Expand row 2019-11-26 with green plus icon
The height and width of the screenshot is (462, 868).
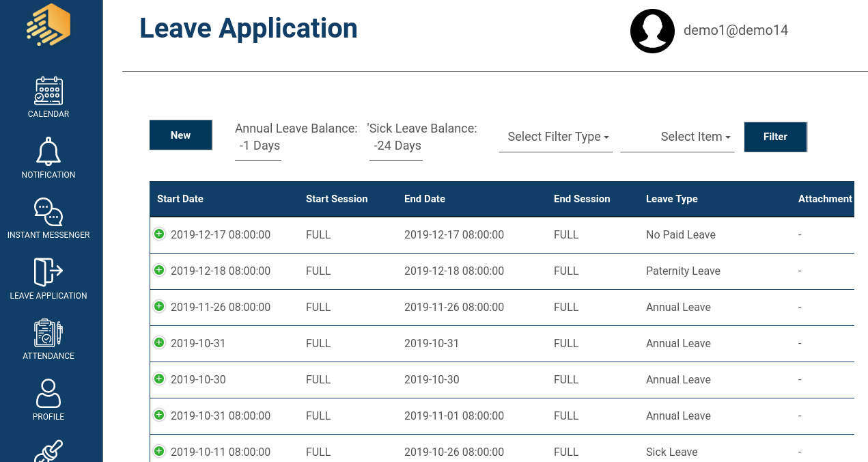tap(159, 306)
